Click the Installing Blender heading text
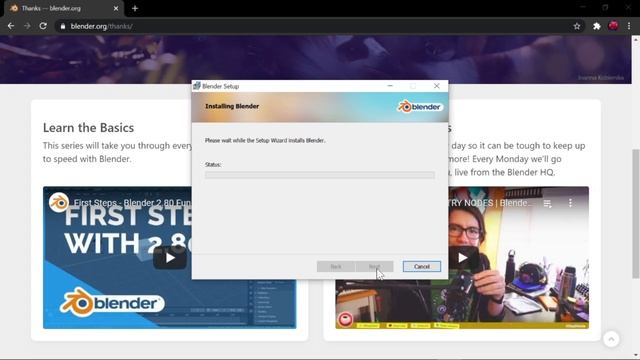This screenshot has width=640, height=360. [x=232, y=106]
